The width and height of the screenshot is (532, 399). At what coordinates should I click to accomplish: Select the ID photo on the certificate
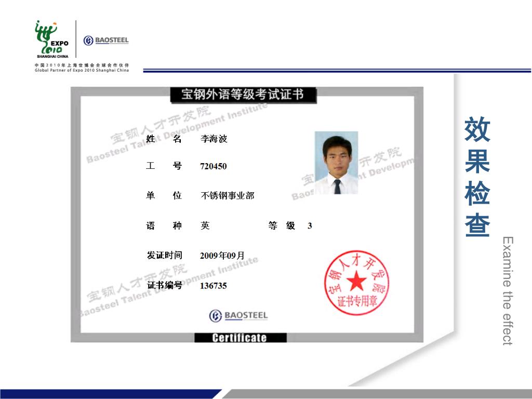coord(336,163)
